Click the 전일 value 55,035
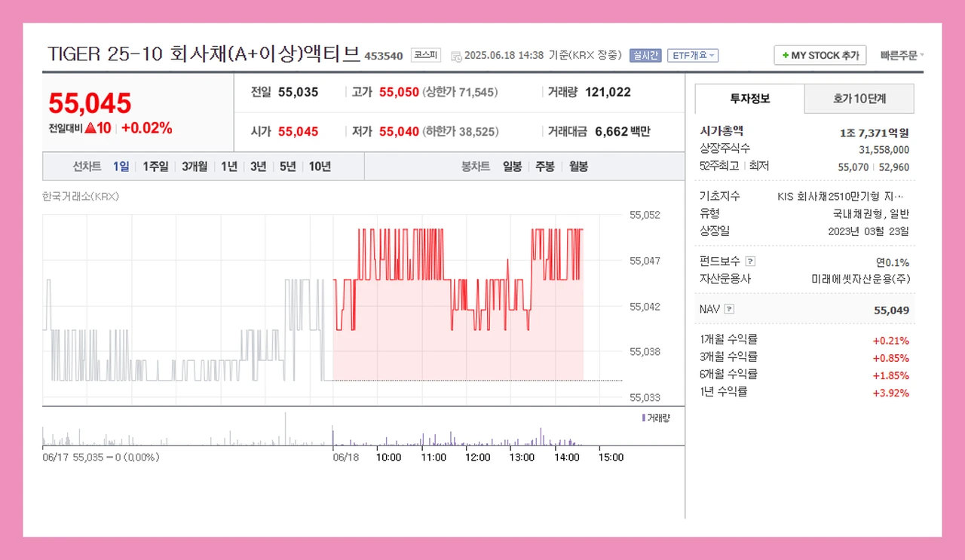The image size is (965, 560). click(x=298, y=92)
